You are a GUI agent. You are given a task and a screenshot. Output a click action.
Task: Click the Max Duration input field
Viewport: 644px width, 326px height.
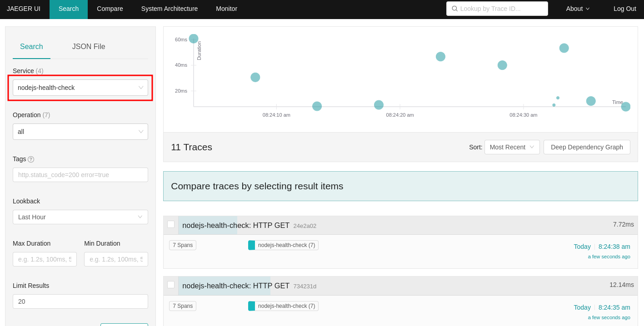coord(45,259)
